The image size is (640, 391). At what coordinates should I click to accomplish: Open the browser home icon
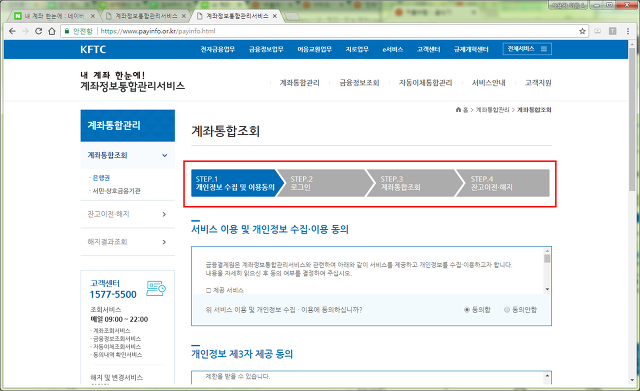pos(51,31)
